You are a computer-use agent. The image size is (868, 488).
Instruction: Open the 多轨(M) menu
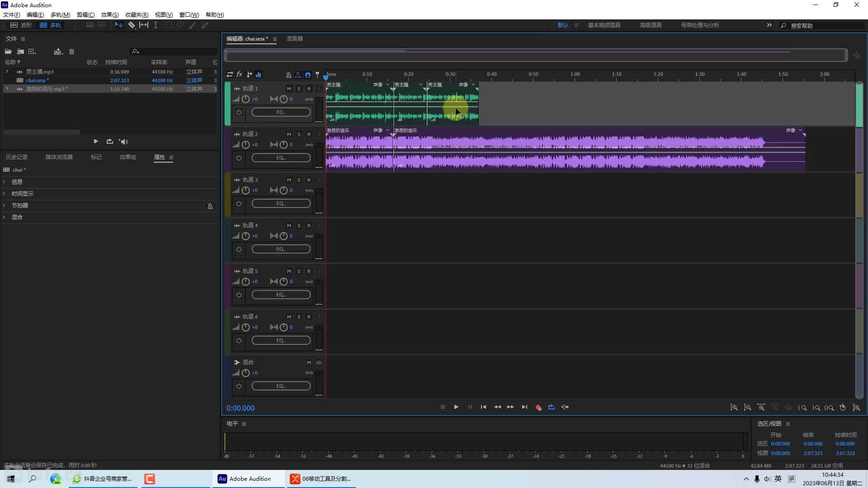click(60, 15)
